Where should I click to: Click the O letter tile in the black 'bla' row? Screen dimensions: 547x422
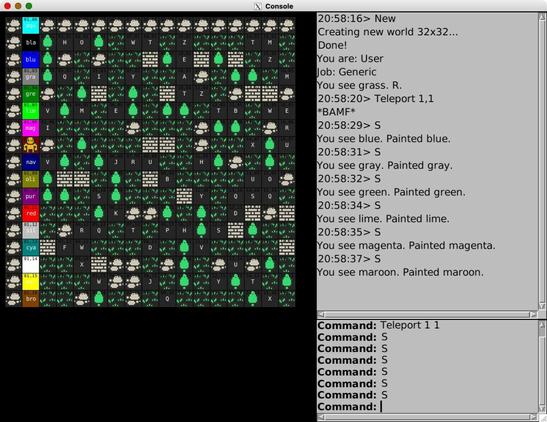pyautogui.click(x=82, y=42)
